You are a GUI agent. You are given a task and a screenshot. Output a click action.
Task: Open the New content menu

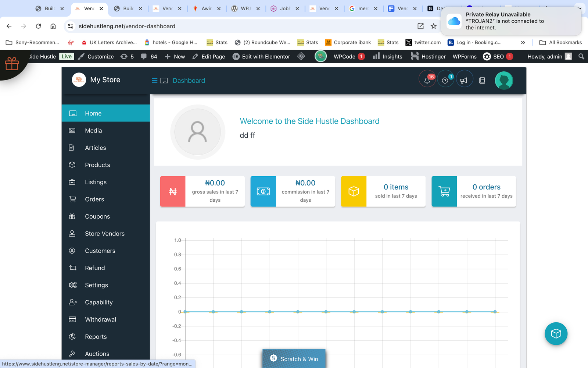pyautogui.click(x=175, y=56)
